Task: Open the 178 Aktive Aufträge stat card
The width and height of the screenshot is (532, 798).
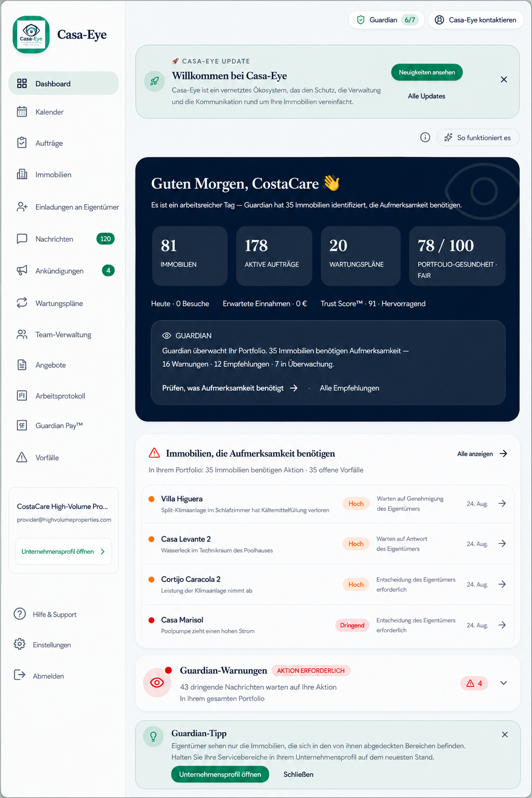Action: click(274, 256)
